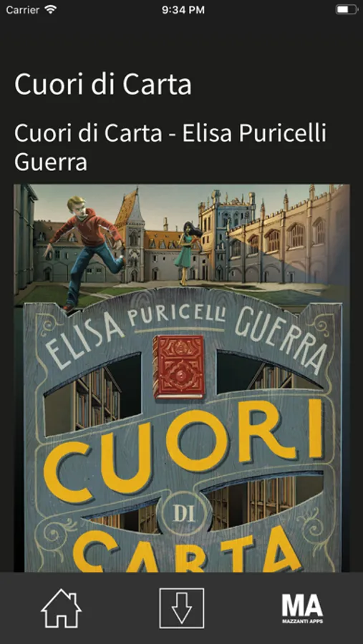Tap the Home house icon

(62, 608)
